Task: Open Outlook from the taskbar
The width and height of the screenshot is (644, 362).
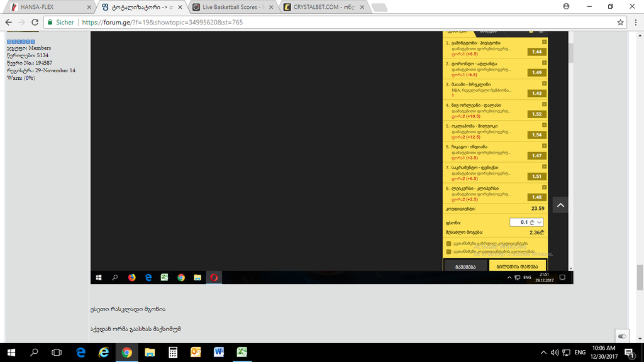Action: point(196,353)
